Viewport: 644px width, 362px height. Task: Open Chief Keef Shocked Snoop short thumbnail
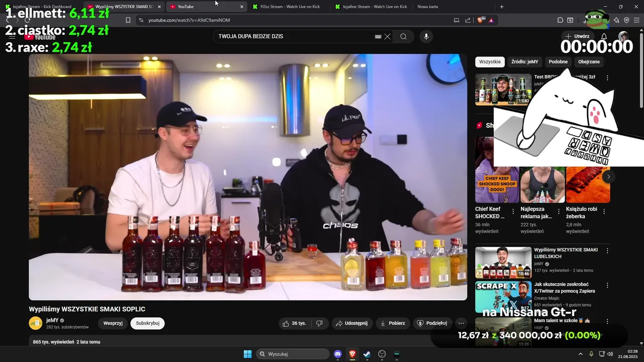pos(497,170)
